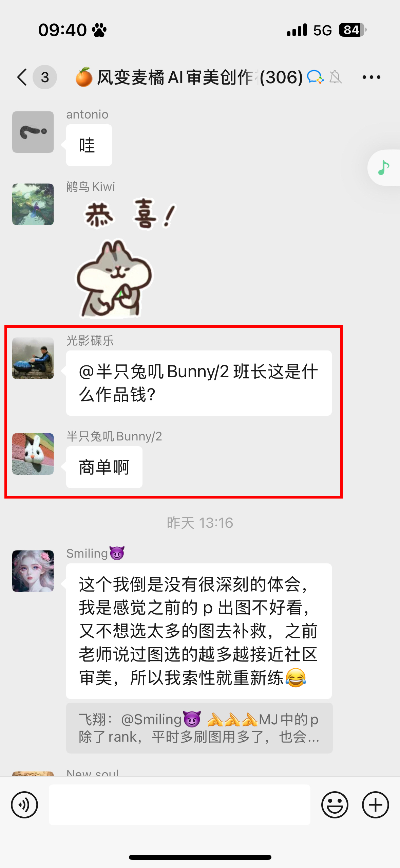Viewport: 400px width, 868px height.
Task: Tap the voice input icon
Action: coord(24,804)
